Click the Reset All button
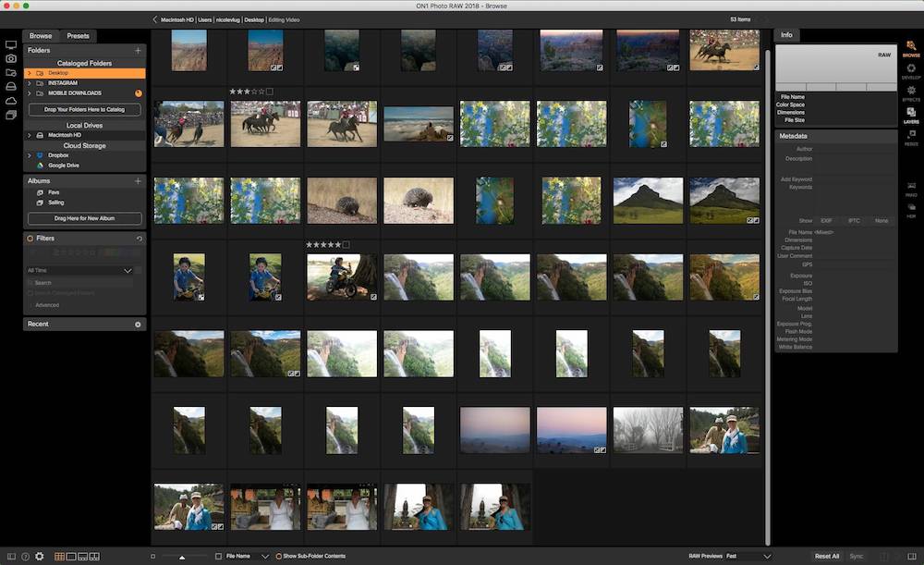 826,556
